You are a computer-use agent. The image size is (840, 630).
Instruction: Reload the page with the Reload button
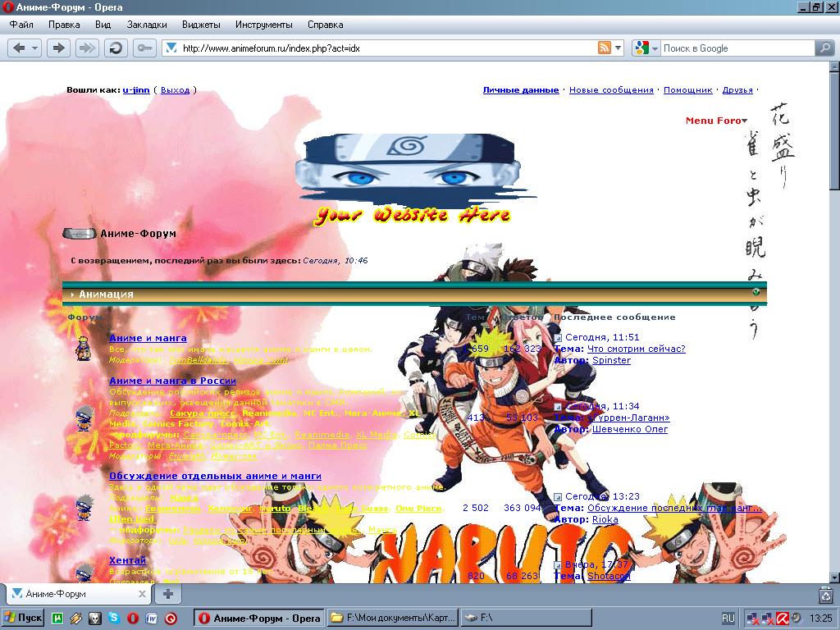[x=115, y=48]
